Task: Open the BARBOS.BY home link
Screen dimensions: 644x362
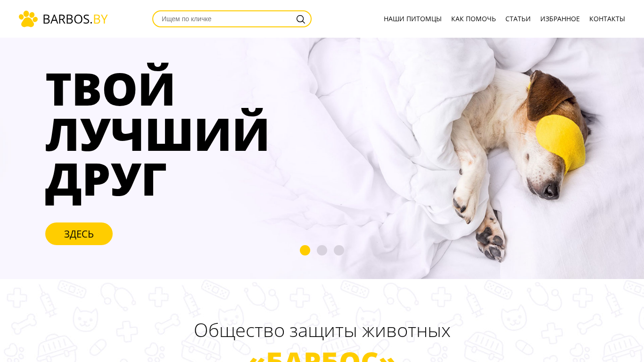Action: click(63, 19)
